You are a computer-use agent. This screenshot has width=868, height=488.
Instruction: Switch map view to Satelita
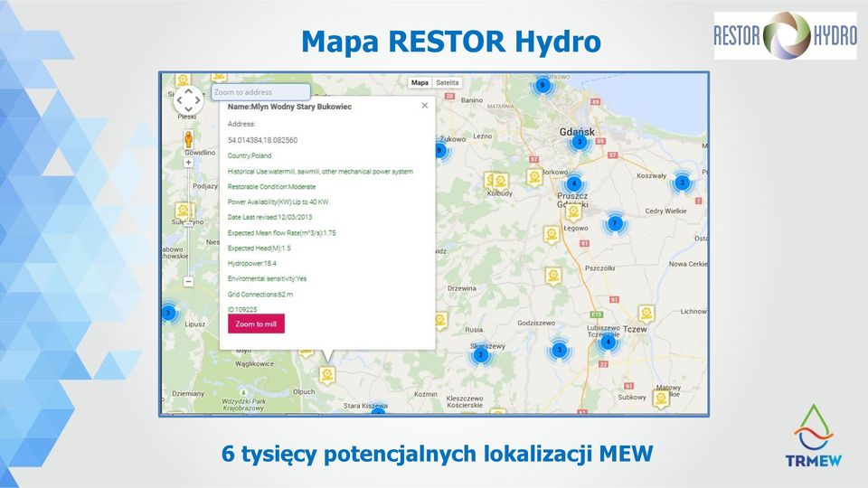(448, 82)
